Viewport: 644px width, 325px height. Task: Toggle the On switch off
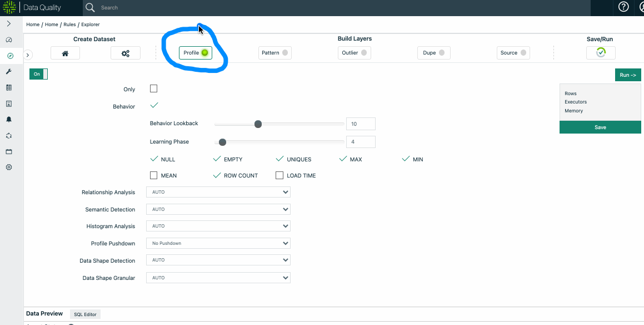pos(38,74)
